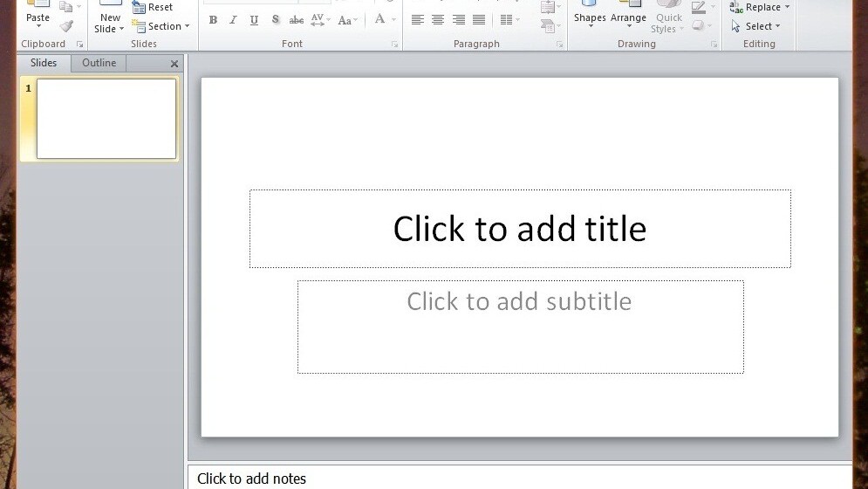The width and height of the screenshot is (868, 489).
Task: Open the Replace dropdown arrow
Action: point(787,7)
